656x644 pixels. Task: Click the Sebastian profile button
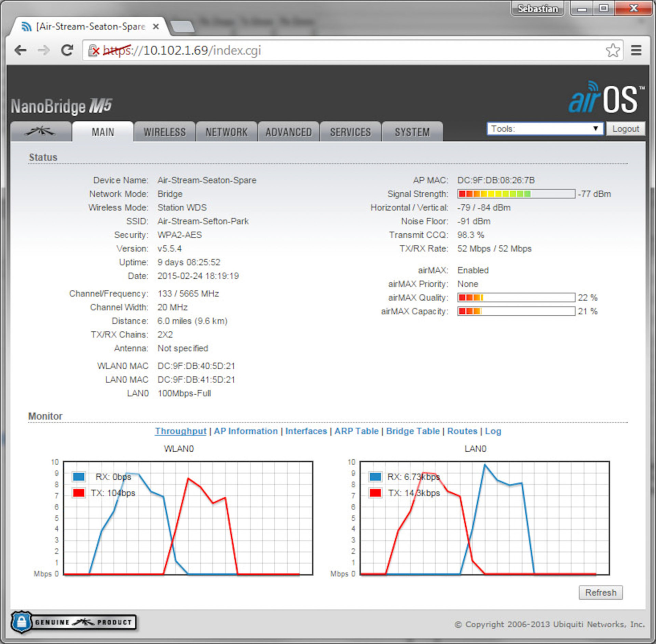pos(538,9)
